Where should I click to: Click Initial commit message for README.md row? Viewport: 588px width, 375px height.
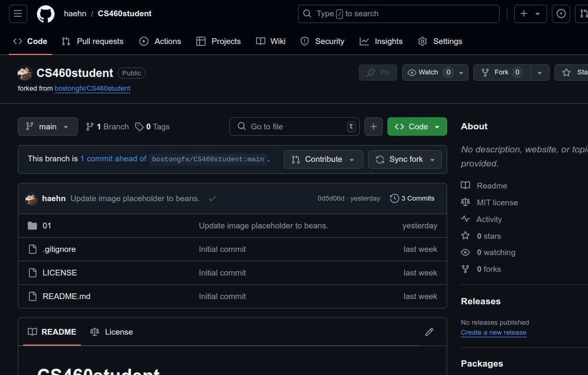223,296
